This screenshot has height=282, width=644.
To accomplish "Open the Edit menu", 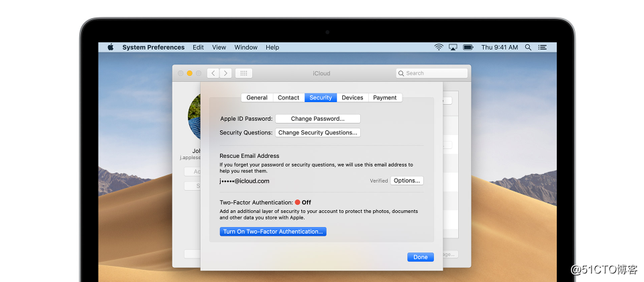I will pos(198,47).
